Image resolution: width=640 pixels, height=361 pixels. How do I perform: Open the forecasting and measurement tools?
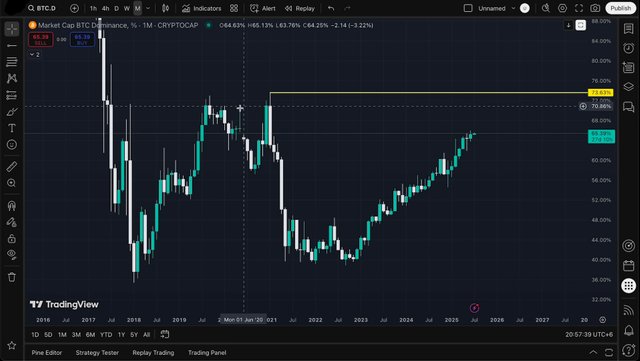tap(12, 95)
